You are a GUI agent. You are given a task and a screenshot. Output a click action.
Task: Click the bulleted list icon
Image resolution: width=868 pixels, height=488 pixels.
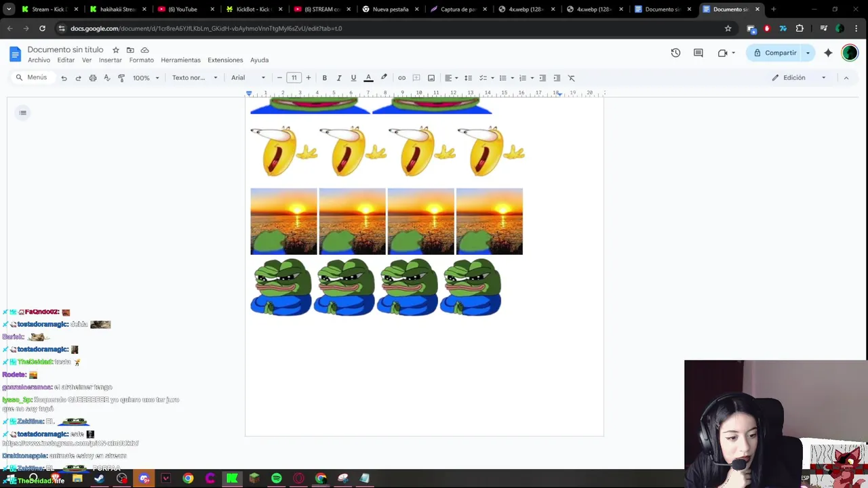click(503, 78)
